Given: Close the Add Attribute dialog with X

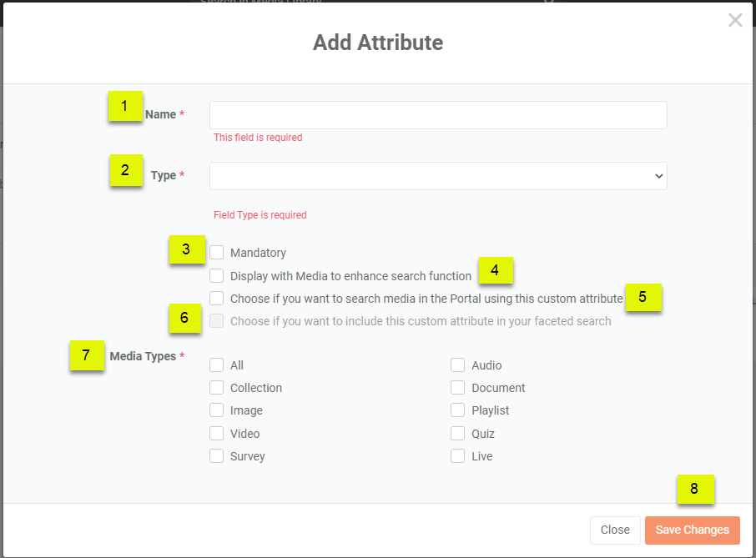Looking at the screenshot, I should point(734,20).
